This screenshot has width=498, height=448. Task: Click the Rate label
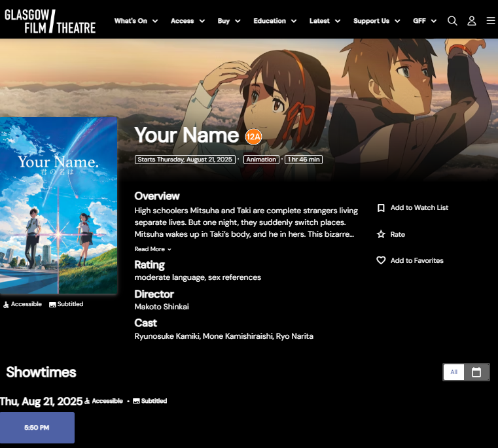tap(397, 234)
